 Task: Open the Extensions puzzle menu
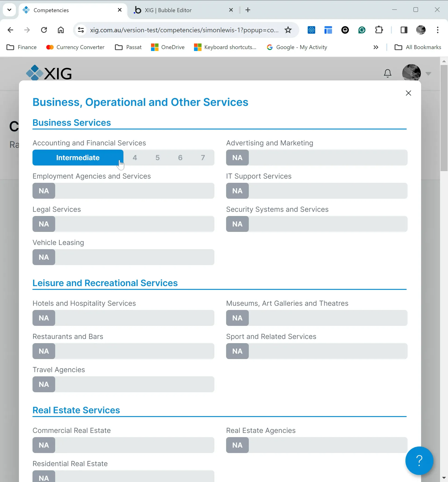point(379,30)
